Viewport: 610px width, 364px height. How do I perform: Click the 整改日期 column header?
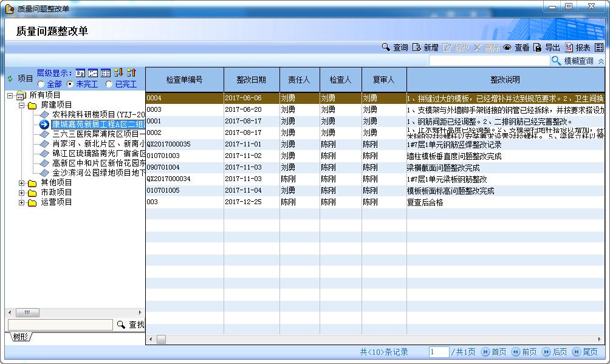[x=251, y=80]
